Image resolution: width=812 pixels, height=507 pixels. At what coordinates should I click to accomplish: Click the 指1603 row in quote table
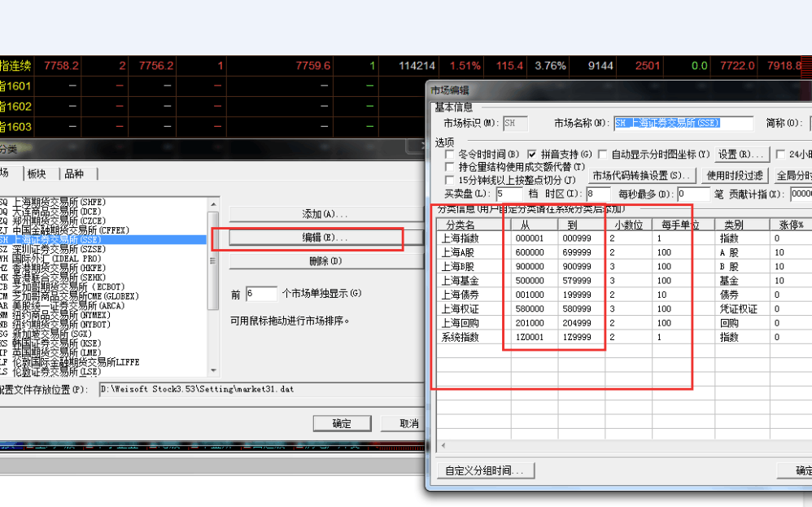(x=212, y=126)
